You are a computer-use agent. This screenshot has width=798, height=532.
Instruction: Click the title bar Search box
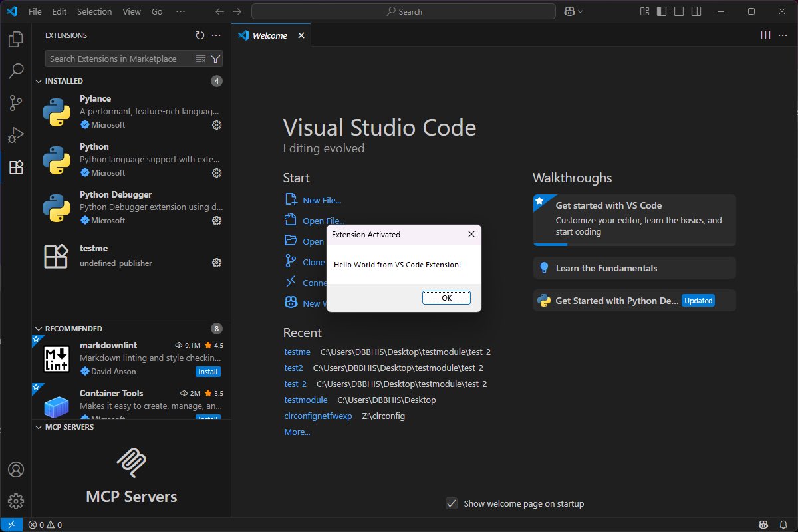tap(404, 11)
